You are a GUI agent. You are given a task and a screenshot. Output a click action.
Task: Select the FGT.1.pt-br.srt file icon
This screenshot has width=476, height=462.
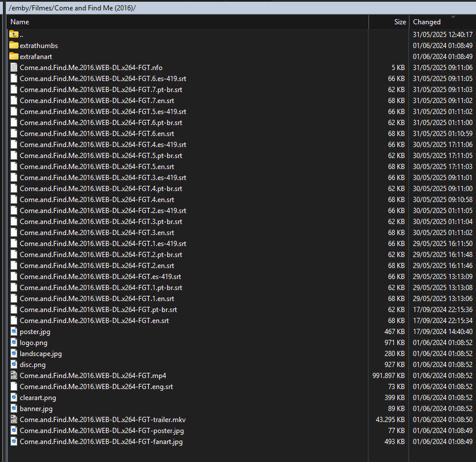coord(14,288)
